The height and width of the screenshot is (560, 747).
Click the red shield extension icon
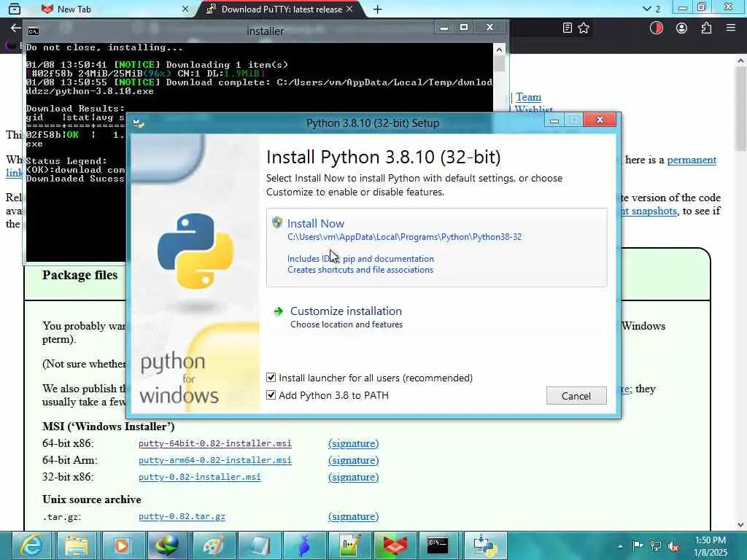click(x=657, y=28)
